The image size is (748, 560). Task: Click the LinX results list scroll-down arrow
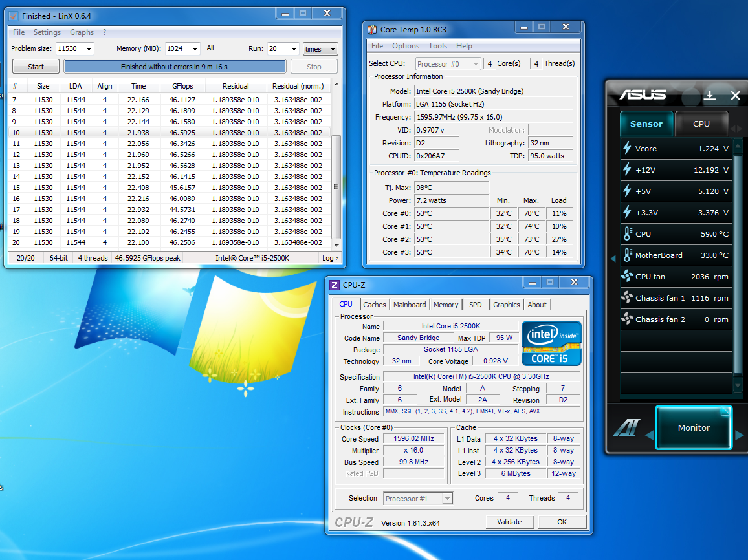pos(336,245)
